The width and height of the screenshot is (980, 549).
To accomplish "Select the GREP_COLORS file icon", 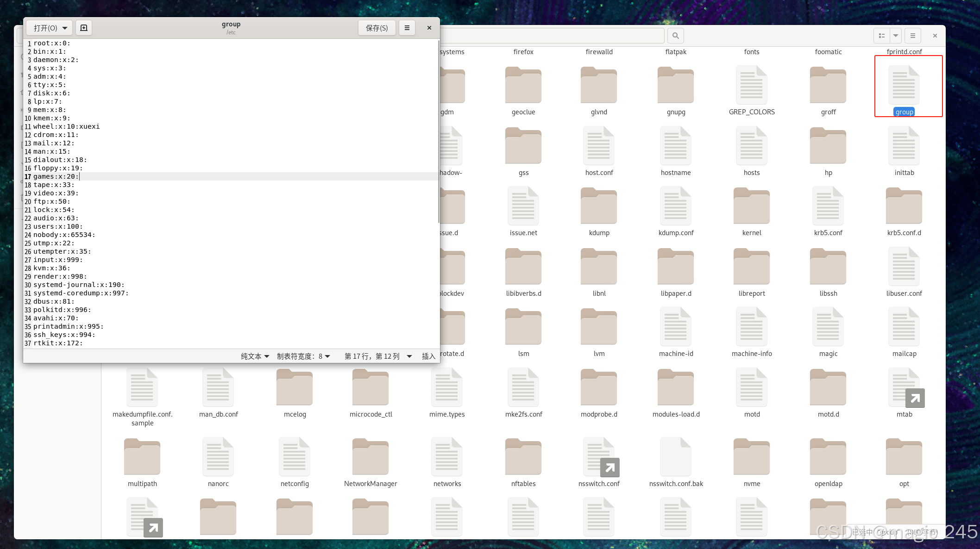I will pyautogui.click(x=751, y=85).
